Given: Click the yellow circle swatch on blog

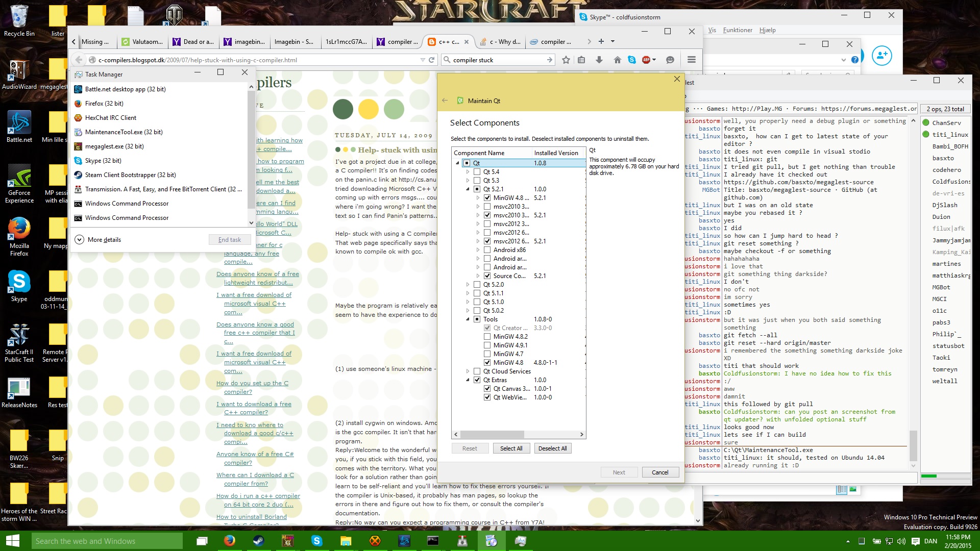Looking at the screenshot, I should [x=368, y=109].
